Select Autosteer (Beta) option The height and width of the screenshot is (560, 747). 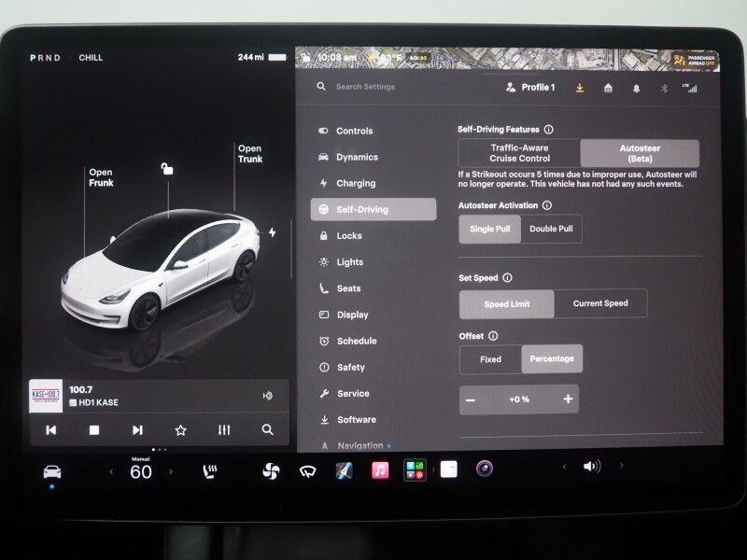coord(640,153)
